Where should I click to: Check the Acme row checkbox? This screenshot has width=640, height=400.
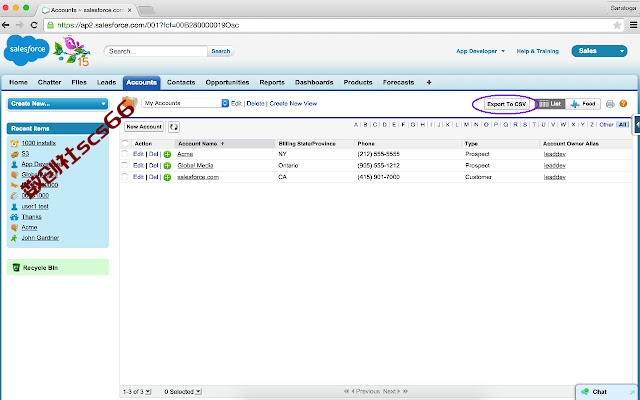125,154
